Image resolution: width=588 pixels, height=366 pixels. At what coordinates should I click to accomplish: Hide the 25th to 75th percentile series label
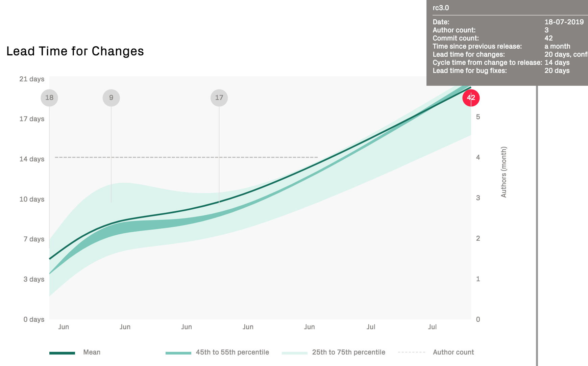pyautogui.click(x=348, y=352)
